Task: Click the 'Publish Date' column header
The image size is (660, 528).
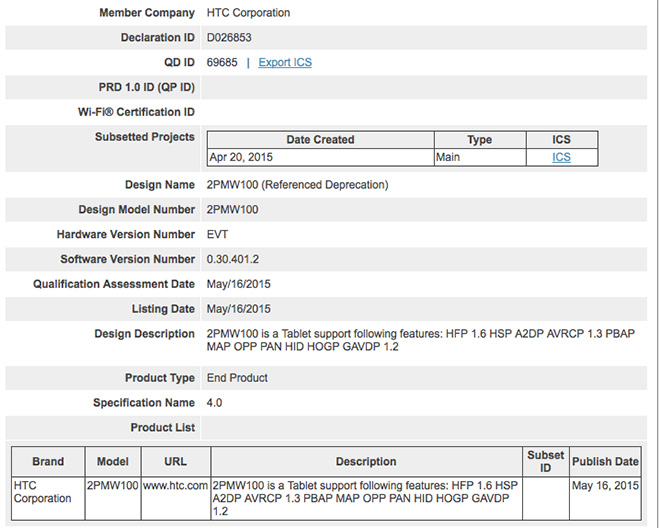Action: (605, 461)
